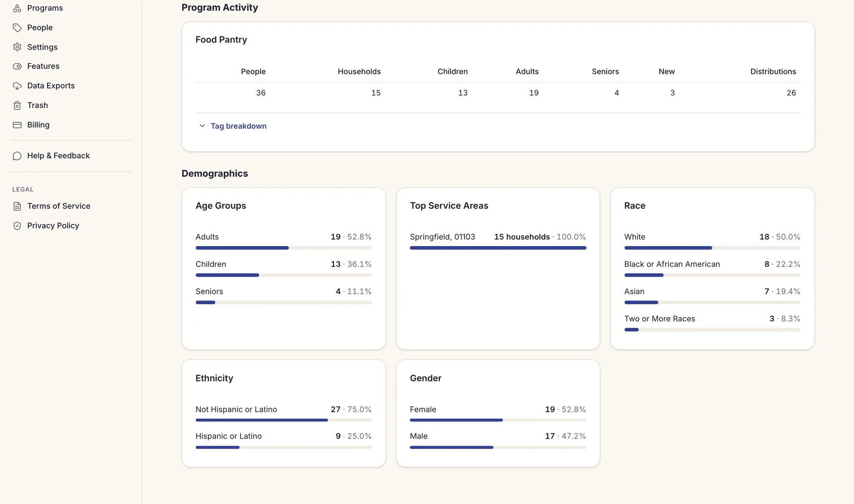Click the Springfield, 01103 service area bar
Screen dimensions: 854x504
point(498,248)
